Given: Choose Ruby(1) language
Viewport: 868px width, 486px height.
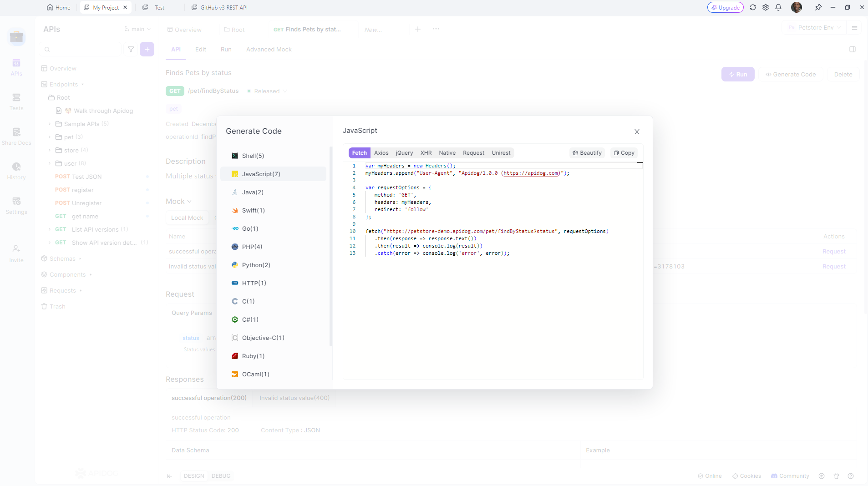Looking at the screenshot, I should point(273,356).
